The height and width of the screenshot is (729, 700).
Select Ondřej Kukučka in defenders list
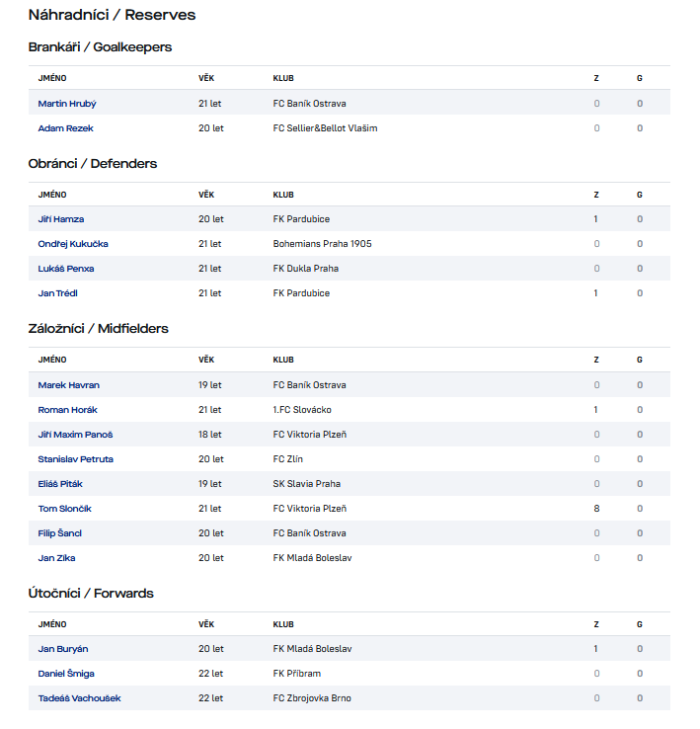pyautogui.click(x=73, y=244)
